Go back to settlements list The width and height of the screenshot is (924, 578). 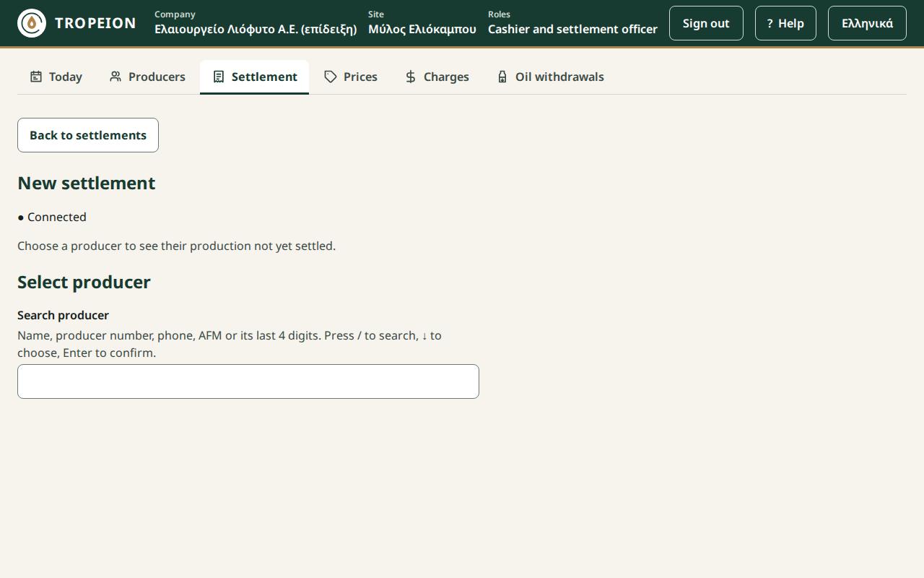coord(88,135)
